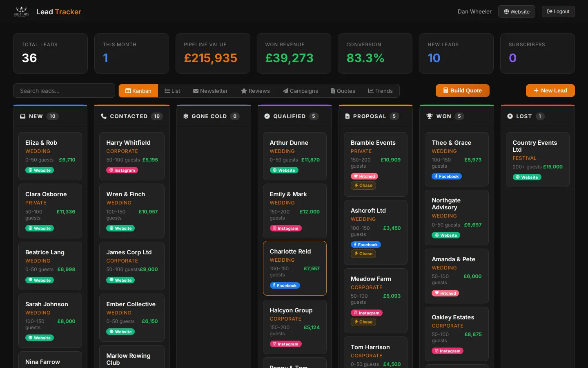The width and height of the screenshot is (588, 368).
Task: Click the phone icon in the CONTACTED column header
Action: click(104, 116)
